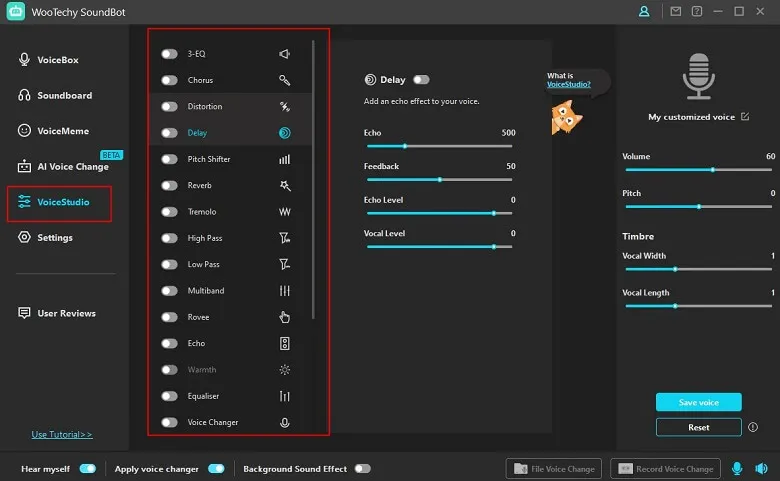Click the effects list scrollbar
Screen dimensions: 780x481
[313, 180]
